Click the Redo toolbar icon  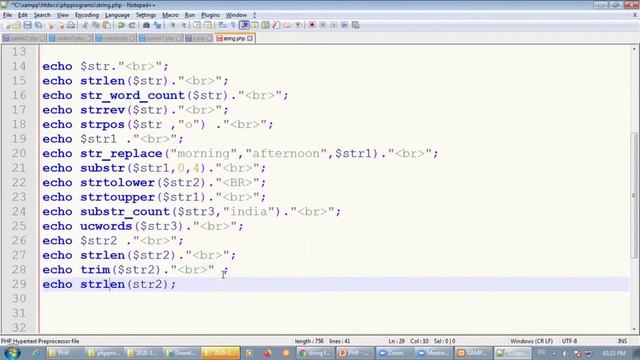point(132,25)
